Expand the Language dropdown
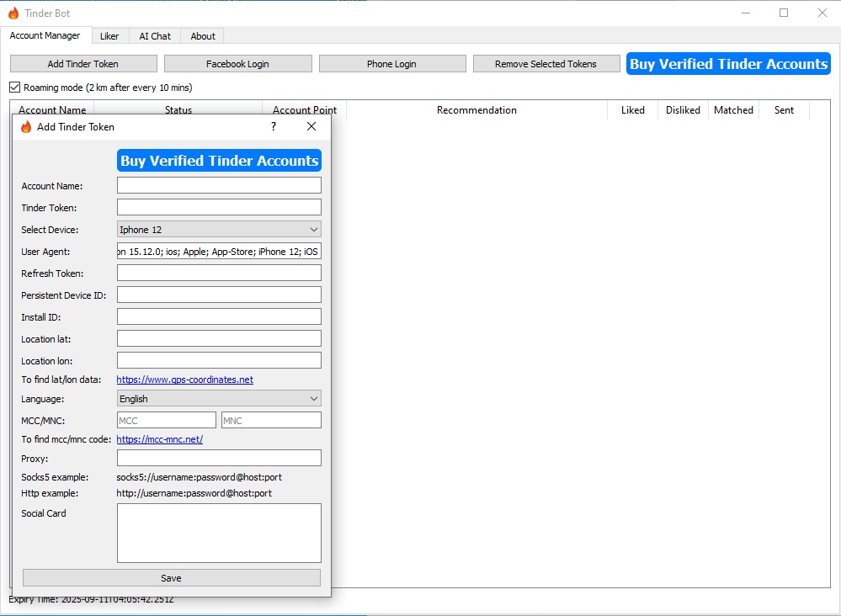Screen dimensions: 841x616 click(219, 399)
